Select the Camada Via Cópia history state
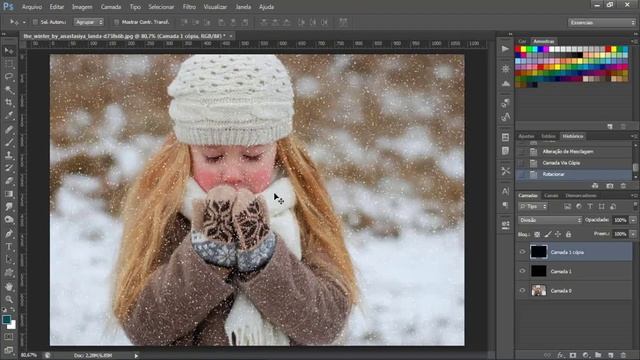 [575, 163]
